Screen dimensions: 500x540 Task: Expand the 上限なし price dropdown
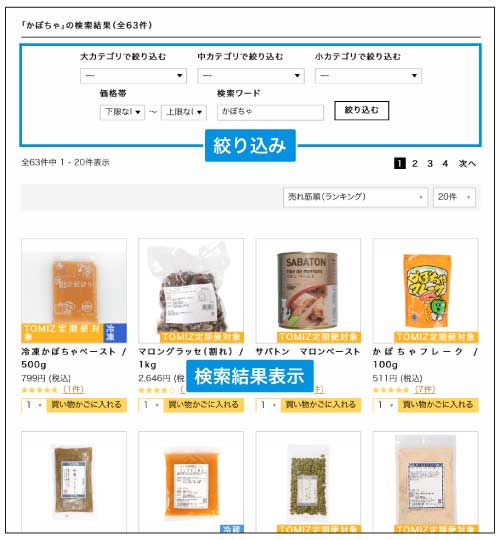[184, 112]
